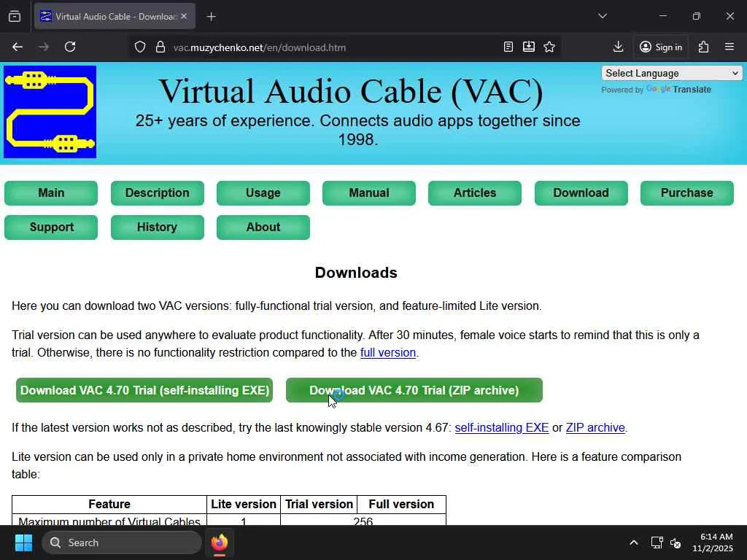
Task: Go to the Support page button
Action: click(x=51, y=227)
